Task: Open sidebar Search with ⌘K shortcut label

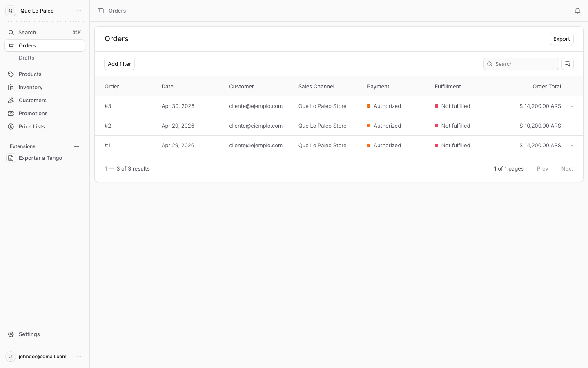Action: 45,32
